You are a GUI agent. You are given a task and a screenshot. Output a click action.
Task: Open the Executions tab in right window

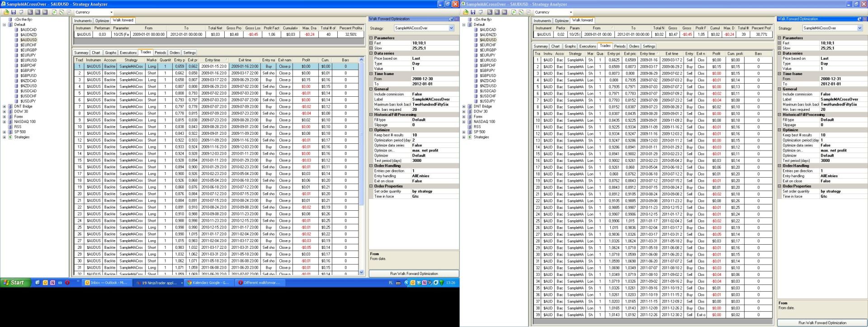(588, 47)
